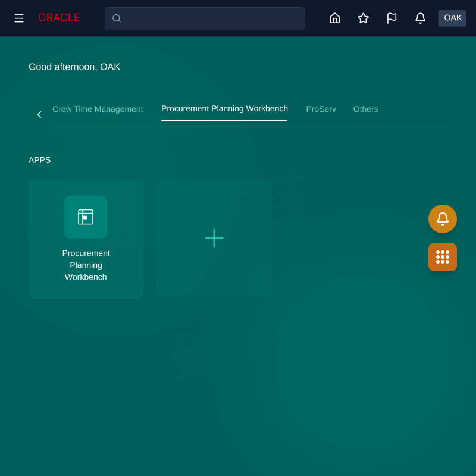Go to Home via house icon
Viewport: 476px width, 476px height.
pos(334,18)
